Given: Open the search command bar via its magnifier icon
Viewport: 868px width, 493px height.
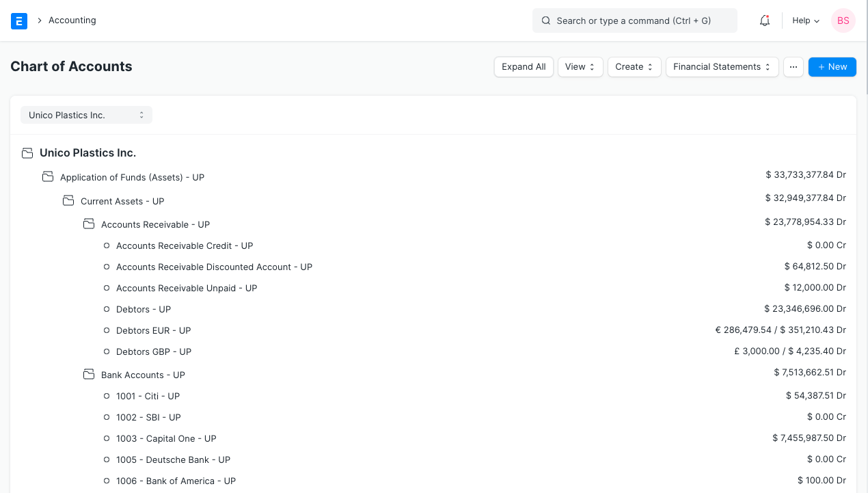Looking at the screenshot, I should tap(545, 21).
